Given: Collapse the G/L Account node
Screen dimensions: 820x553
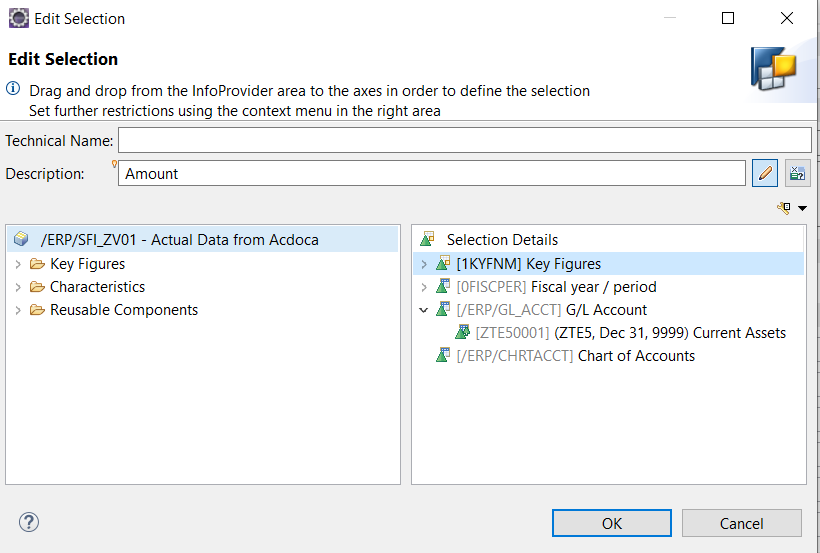Looking at the screenshot, I should pos(424,310).
